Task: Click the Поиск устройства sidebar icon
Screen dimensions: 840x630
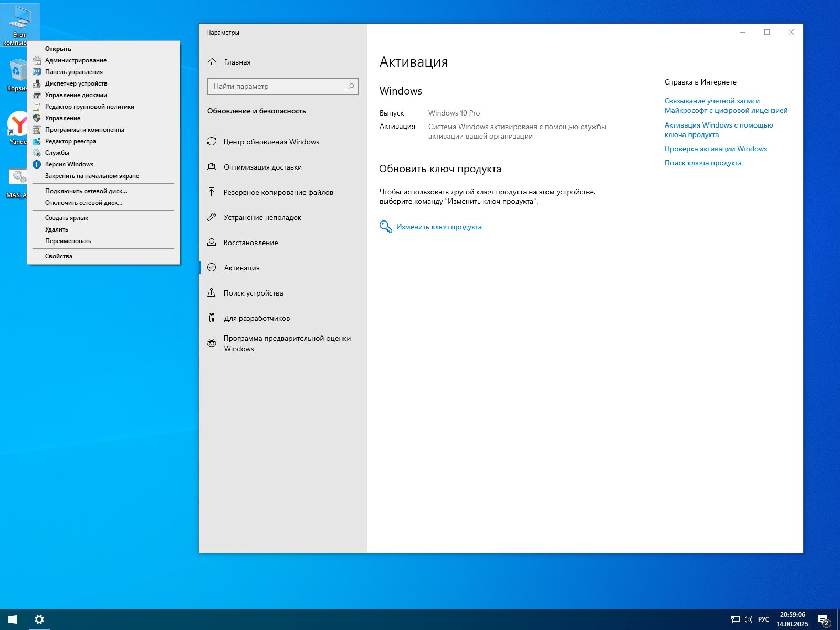Action: coord(212,292)
